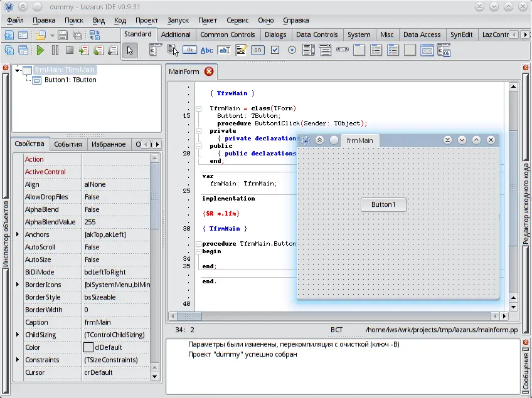Expand the ChildSizing property
The width and height of the screenshot is (532, 398).
point(18,334)
